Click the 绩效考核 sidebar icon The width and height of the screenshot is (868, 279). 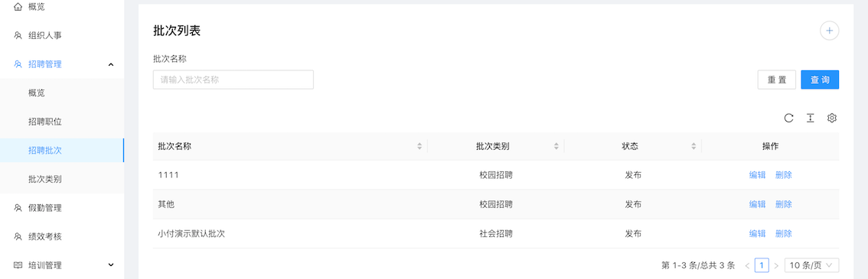[x=18, y=236]
